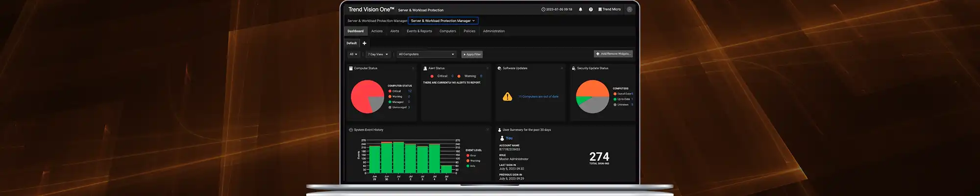The image size is (980, 196).
Task: Close the Alert Status widget
Action: coord(487,68)
